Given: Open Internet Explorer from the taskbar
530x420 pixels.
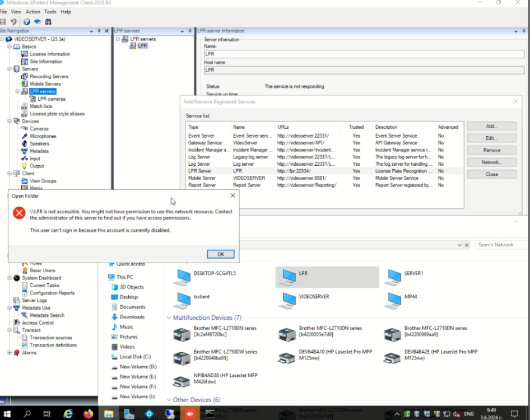Looking at the screenshot, I should coord(68,414).
